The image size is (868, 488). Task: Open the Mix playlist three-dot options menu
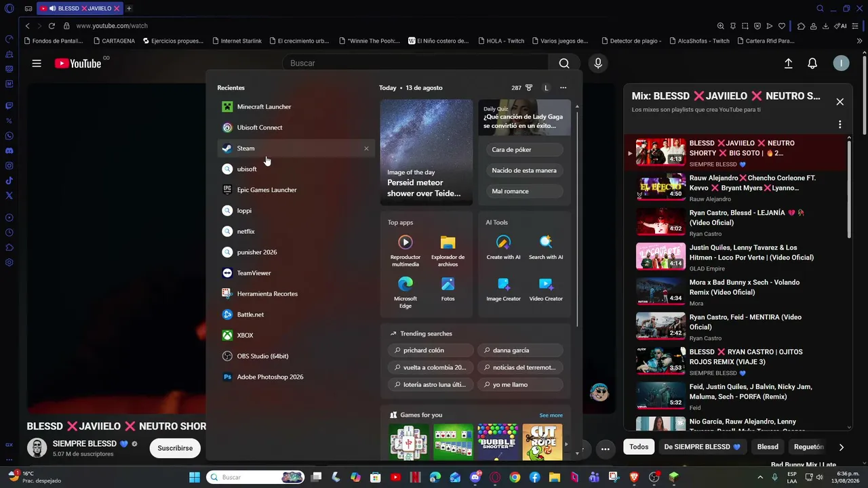pos(840,125)
